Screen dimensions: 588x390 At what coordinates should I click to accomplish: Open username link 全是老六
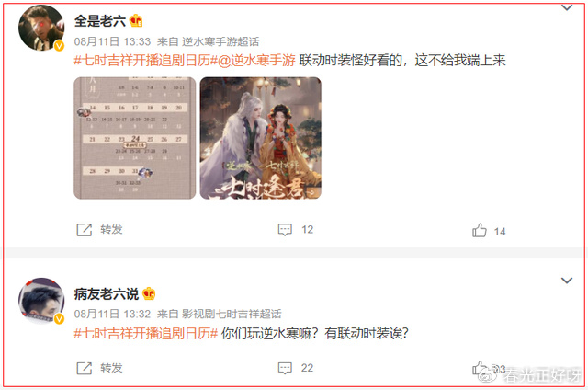coord(100,20)
